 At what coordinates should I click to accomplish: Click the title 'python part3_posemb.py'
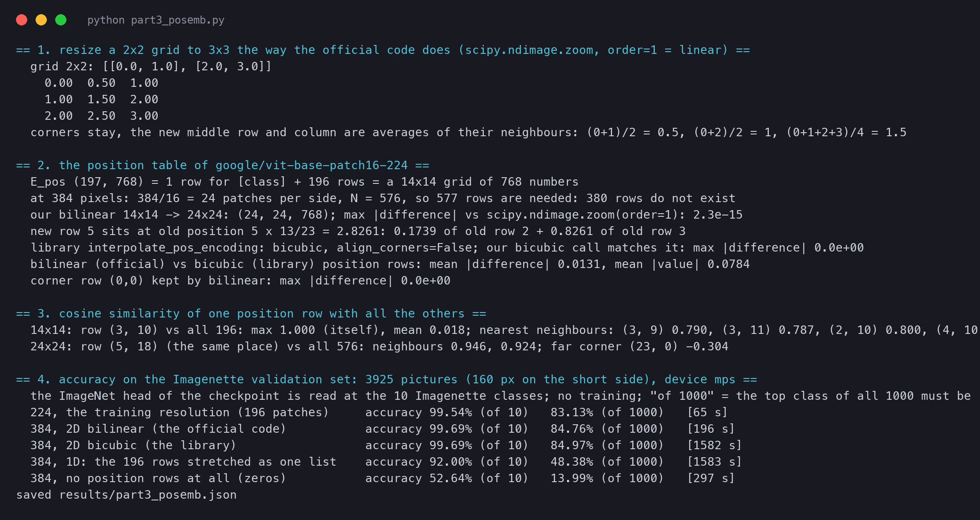[156, 20]
